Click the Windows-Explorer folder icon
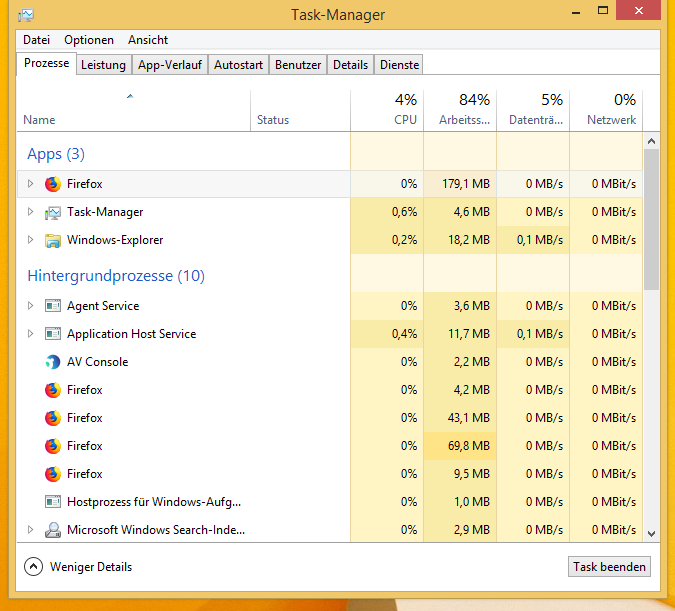 pos(53,240)
